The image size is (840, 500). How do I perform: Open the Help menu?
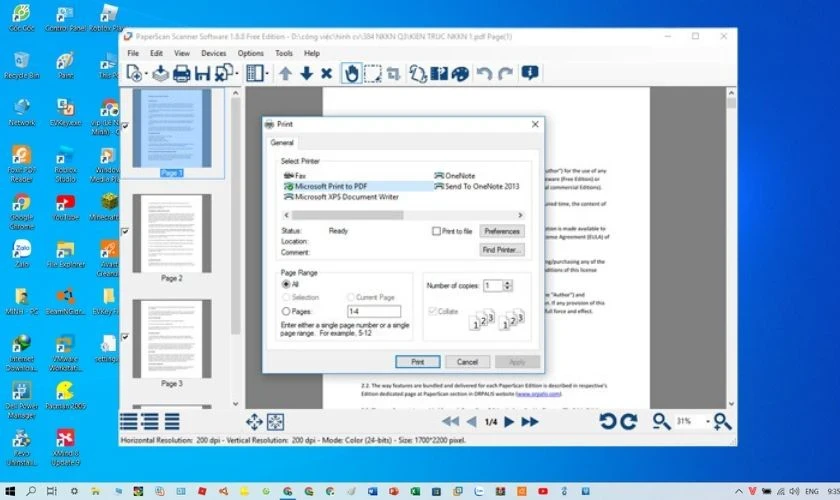[x=312, y=53]
